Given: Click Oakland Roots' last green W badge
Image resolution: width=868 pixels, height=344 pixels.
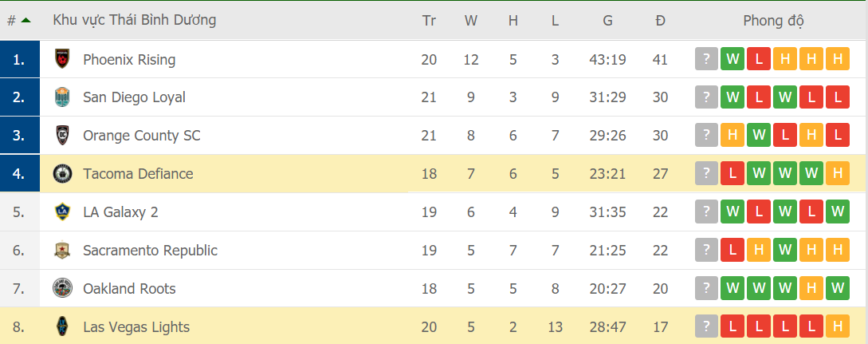Looking at the screenshot, I should tap(837, 289).
